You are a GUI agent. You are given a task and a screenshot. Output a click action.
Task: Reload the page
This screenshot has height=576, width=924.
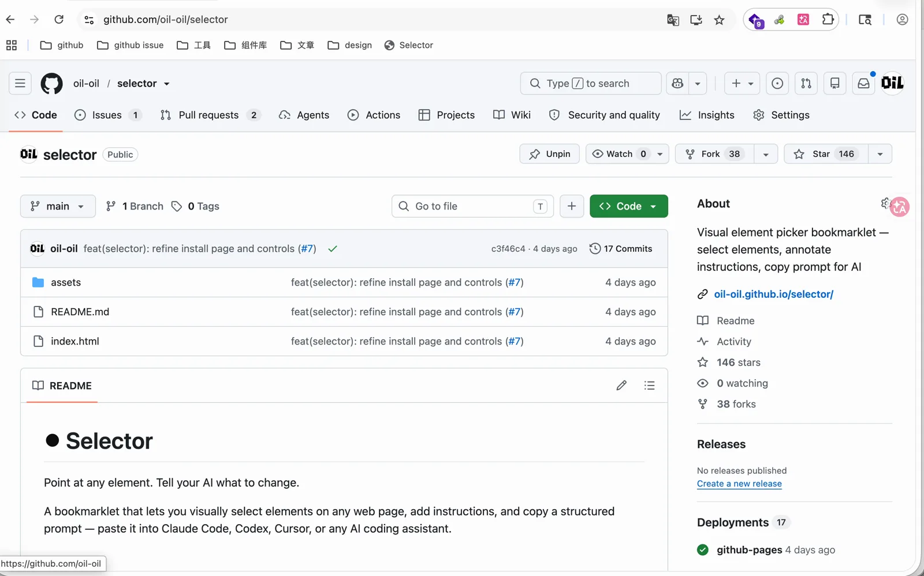point(59,20)
